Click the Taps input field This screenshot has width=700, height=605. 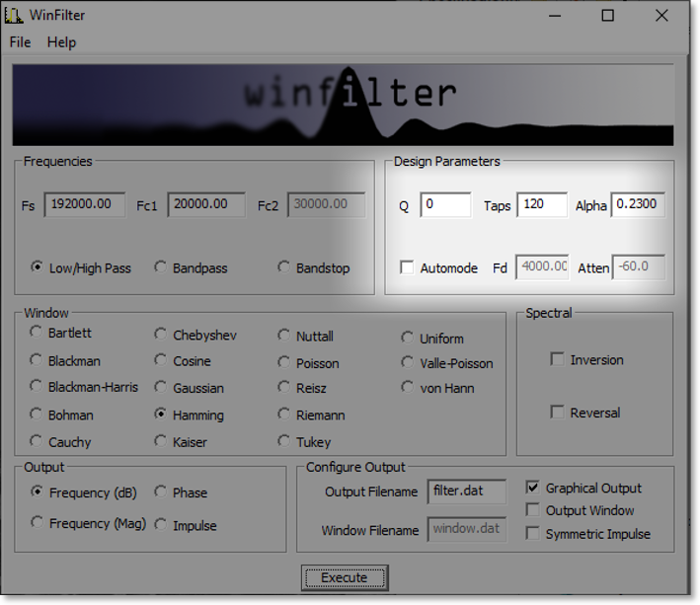(541, 205)
